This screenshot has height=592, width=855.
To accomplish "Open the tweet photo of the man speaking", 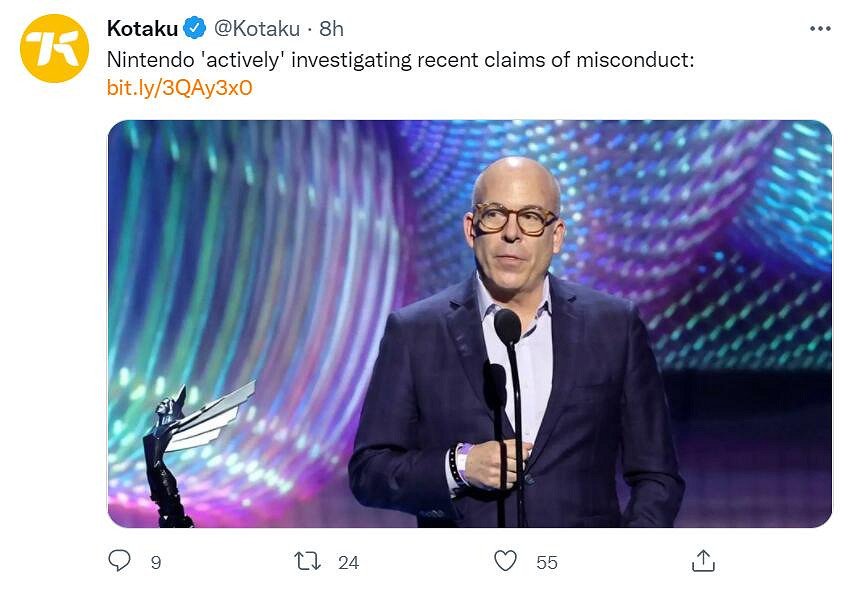I will click(469, 323).
